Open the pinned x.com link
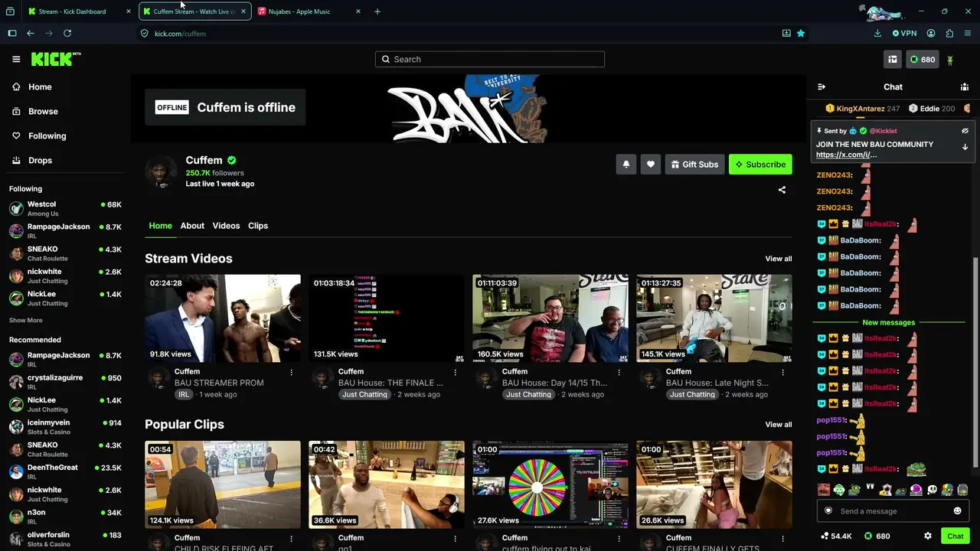The image size is (980, 551). coord(846,155)
